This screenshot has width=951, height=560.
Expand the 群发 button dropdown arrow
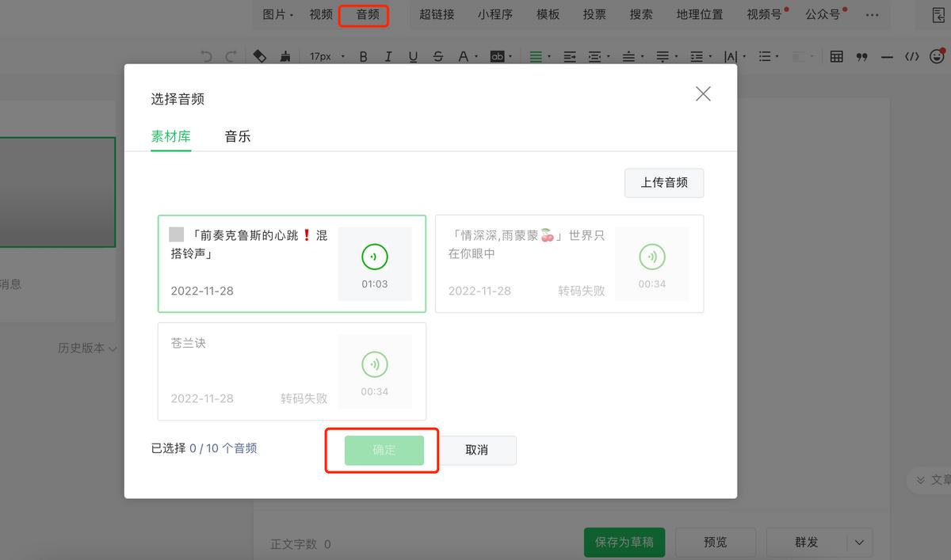click(858, 542)
